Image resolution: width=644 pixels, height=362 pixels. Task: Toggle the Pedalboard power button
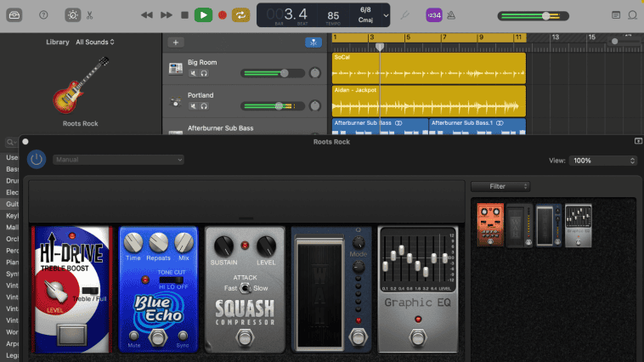(37, 160)
